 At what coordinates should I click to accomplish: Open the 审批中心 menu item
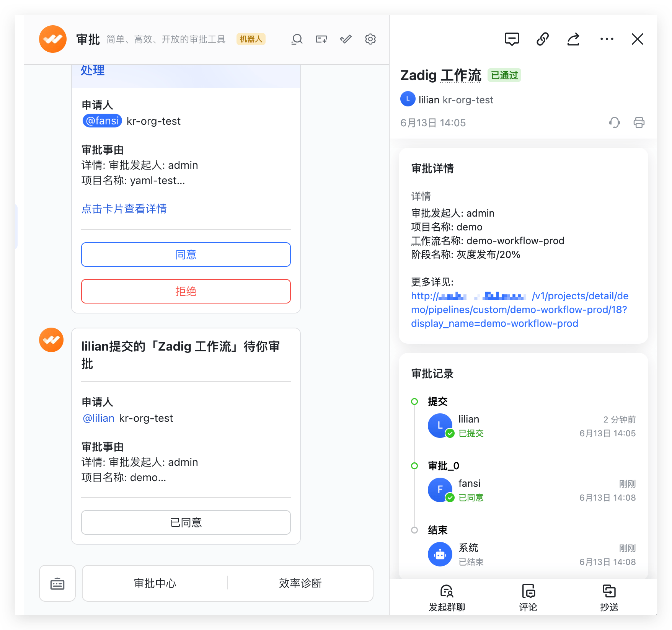tap(155, 583)
